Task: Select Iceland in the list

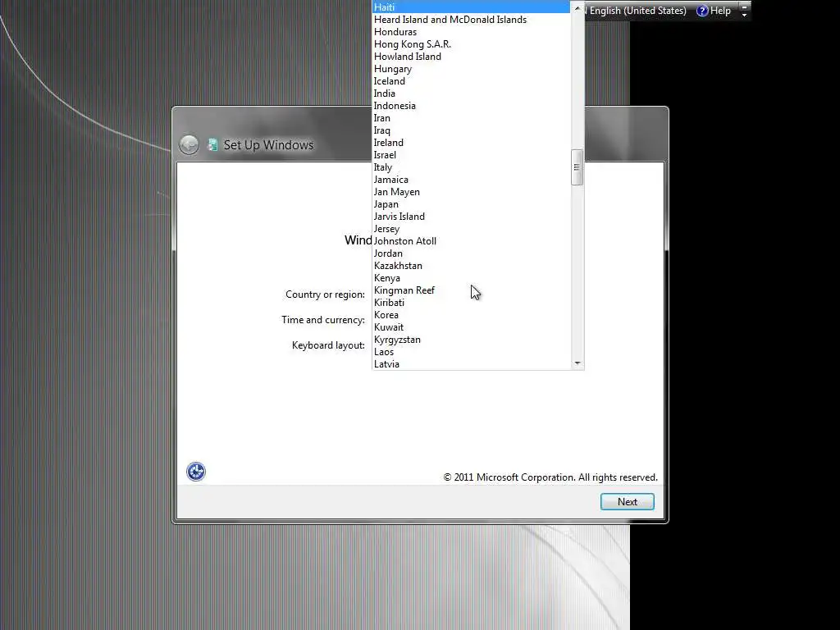Action: coord(471,81)
